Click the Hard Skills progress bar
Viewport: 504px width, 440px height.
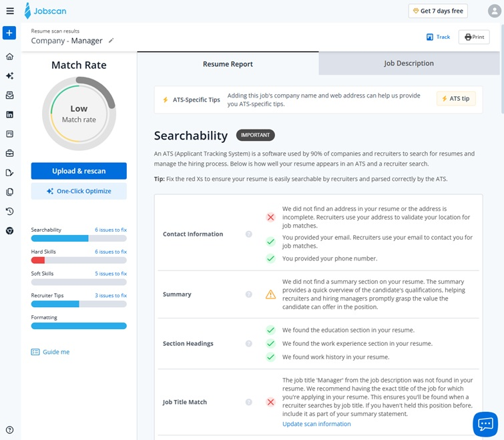pos(79,260)
